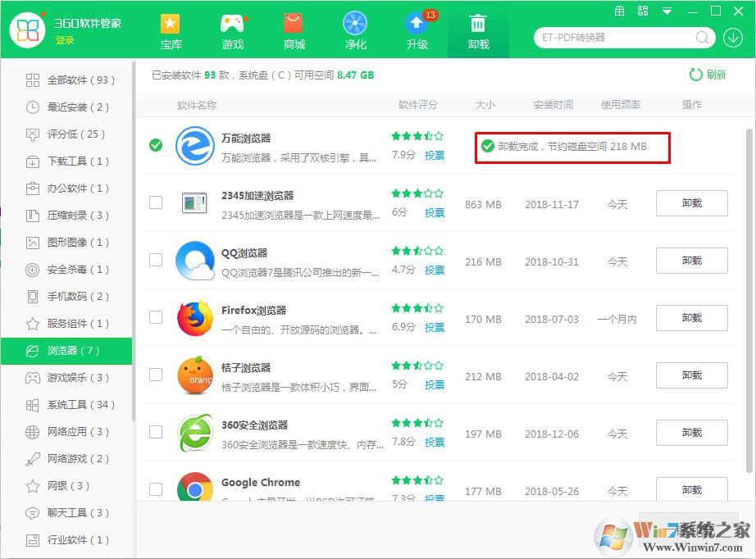Select 行业软件 (1) category

pos(66,539)
